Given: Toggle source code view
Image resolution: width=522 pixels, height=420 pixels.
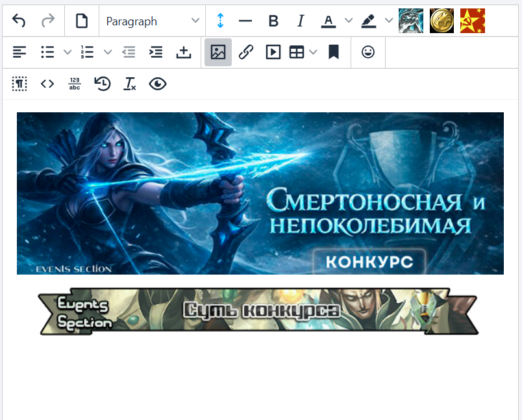Looking at the screenshot, I should 47,84.
